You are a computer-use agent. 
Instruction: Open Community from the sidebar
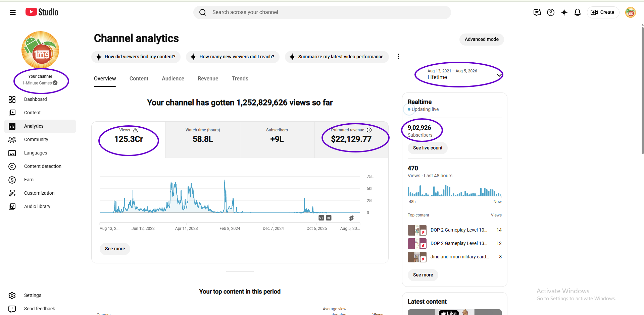40,139
